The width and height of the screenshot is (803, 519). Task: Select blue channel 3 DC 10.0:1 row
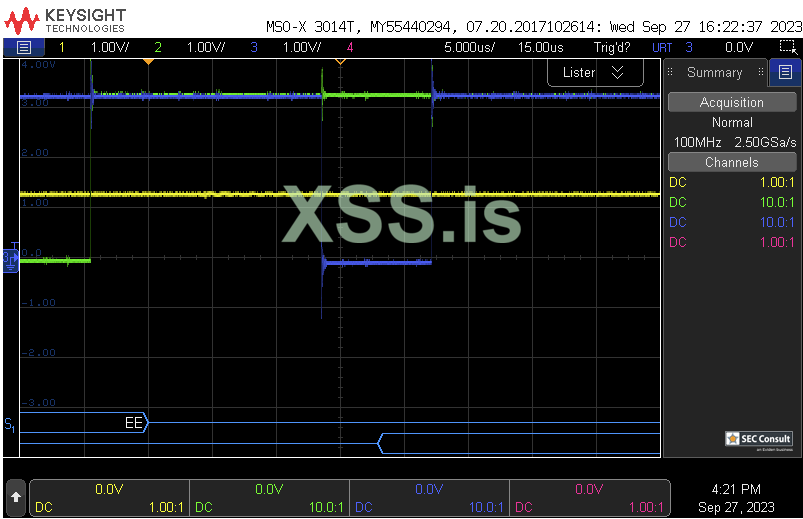732,222
